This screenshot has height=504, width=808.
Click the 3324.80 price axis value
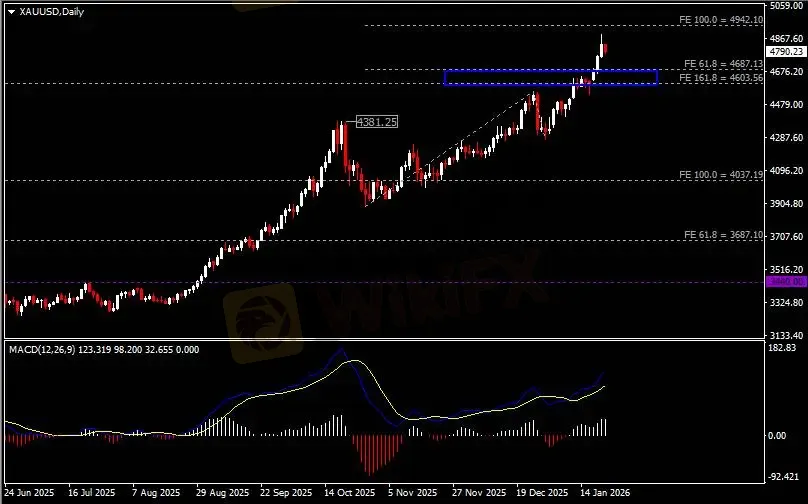pyautogui.click(x=786, y=303)
